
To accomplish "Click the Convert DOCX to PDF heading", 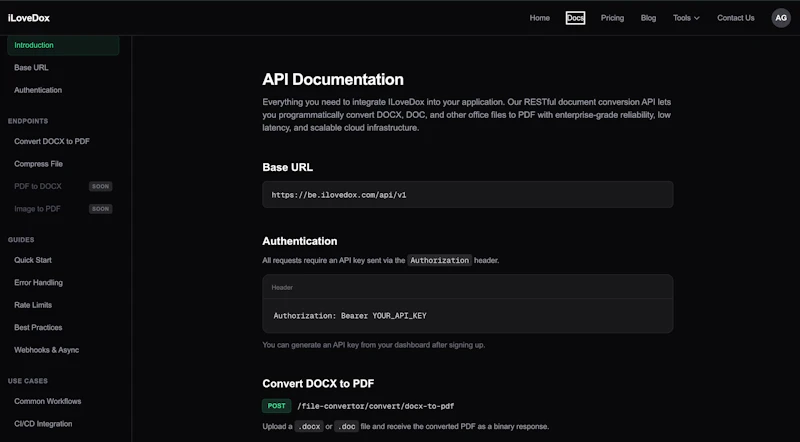I will [318, 383].
